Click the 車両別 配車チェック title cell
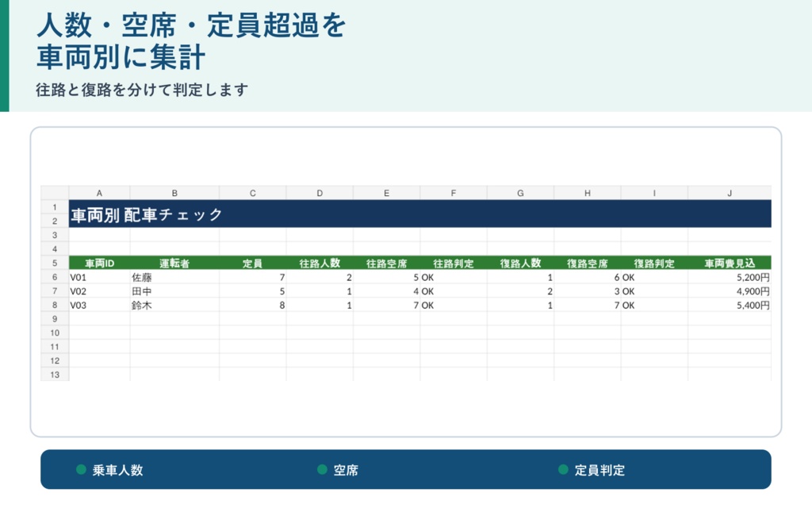 420,214
